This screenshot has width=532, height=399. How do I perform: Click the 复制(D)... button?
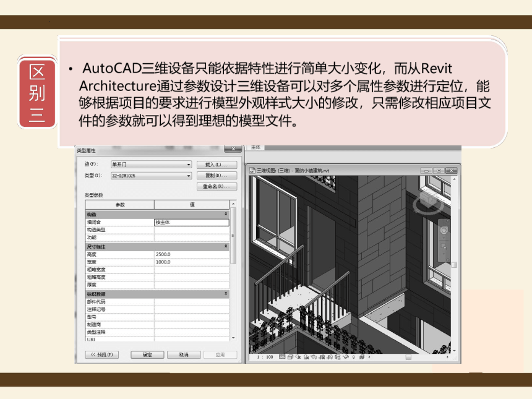pos(217,176)
